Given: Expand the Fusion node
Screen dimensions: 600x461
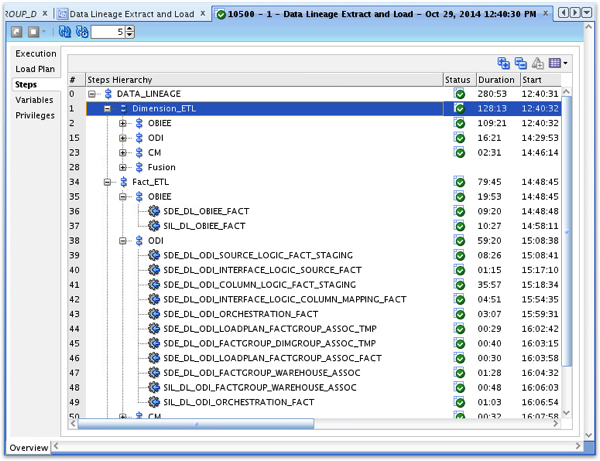Looking at the screenshot, I should coord(122,167).
